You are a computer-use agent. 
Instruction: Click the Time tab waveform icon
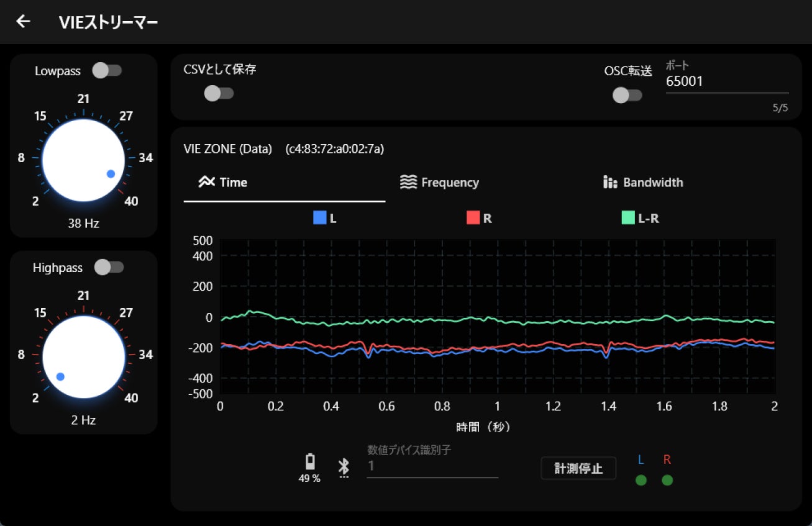pyautogui.click(x=206, y=182)
